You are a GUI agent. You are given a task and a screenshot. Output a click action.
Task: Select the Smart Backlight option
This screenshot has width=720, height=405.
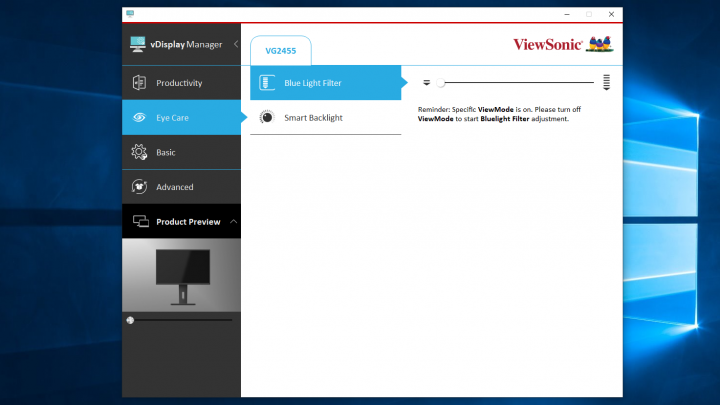tap(326, 118)
